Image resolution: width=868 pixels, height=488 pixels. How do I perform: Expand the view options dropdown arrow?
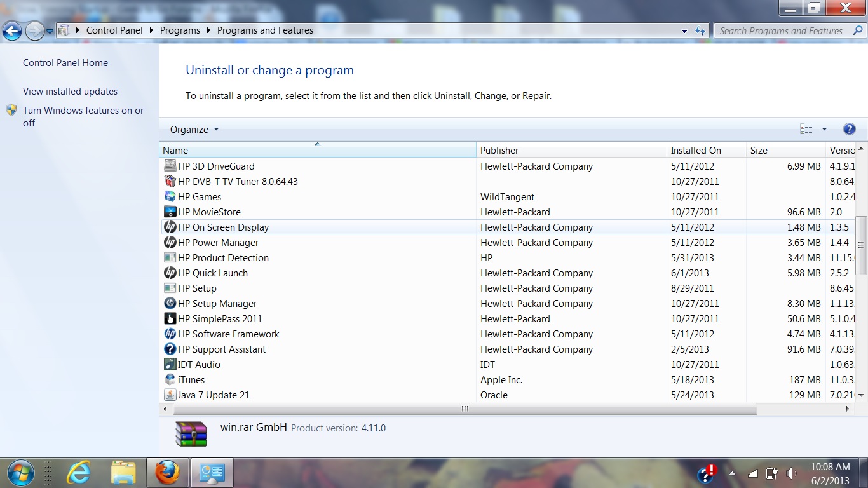tap(824, 129)
